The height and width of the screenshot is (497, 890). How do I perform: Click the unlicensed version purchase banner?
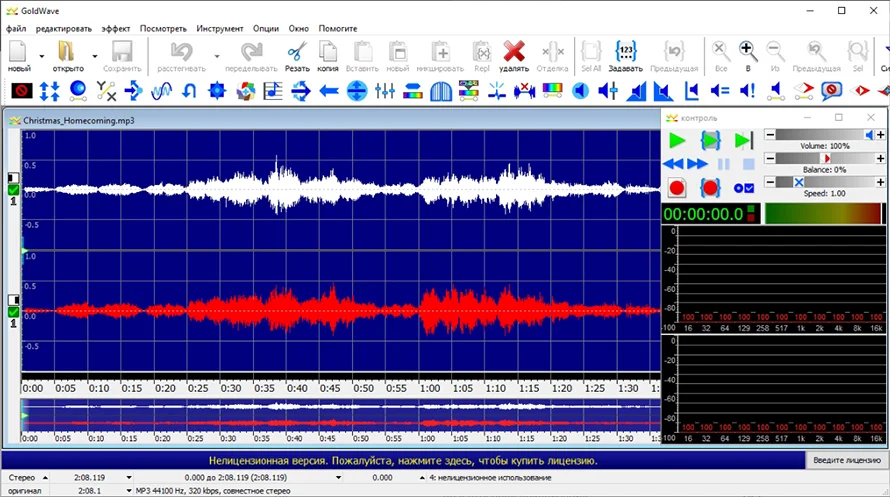click(x=402, y=461)
